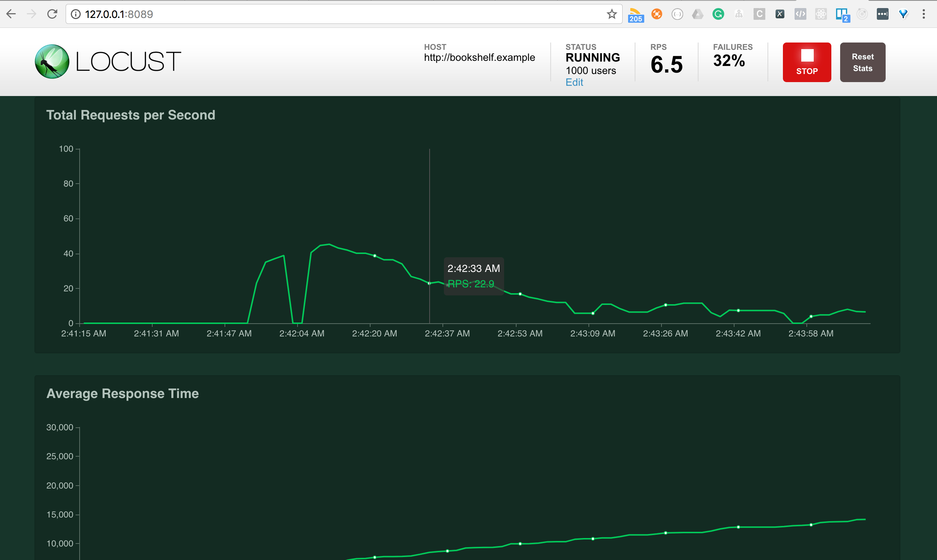Stop the running load test
This screenshot has height=560, width=937.
(807, 62)
